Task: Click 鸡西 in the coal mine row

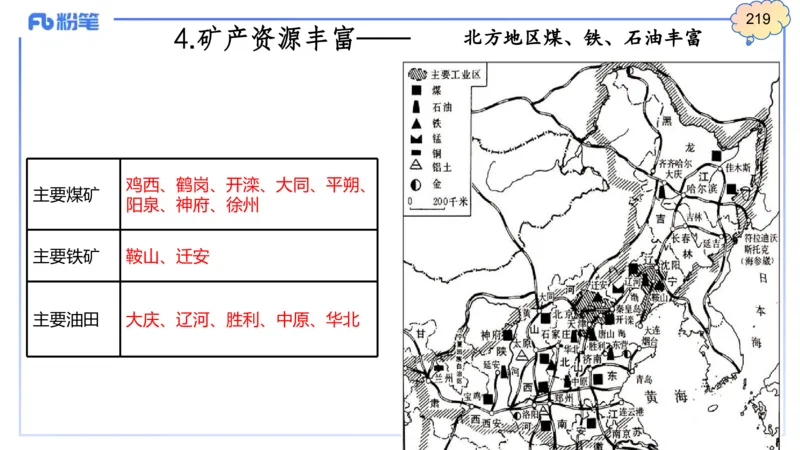Action: tap(142, 185)
